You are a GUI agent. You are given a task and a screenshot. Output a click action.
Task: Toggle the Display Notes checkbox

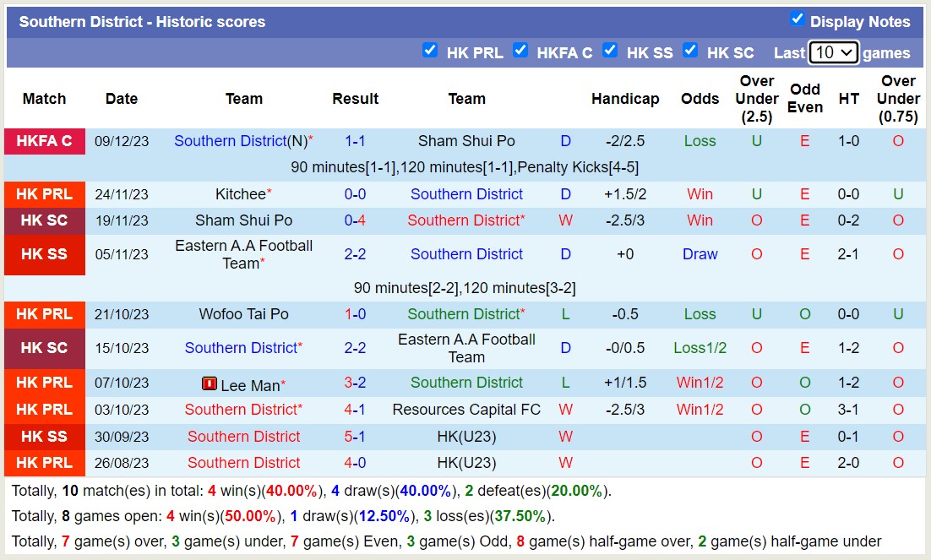797,19
